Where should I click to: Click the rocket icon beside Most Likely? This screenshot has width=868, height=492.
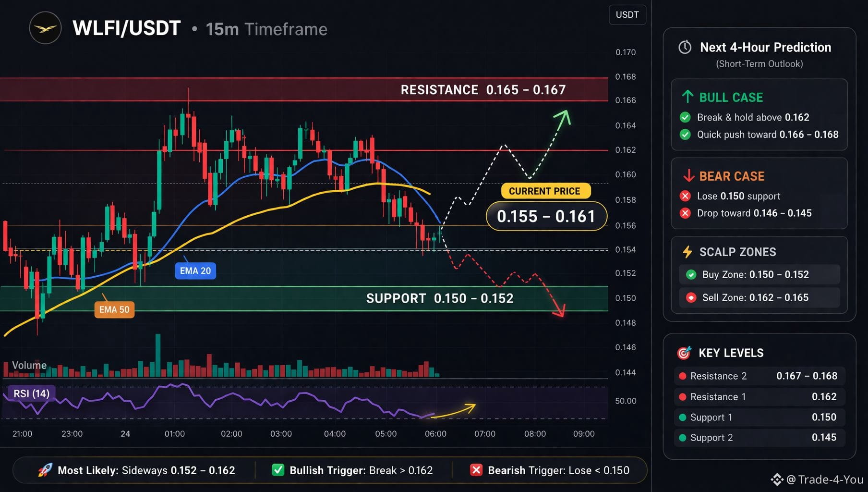pyautogui.click(x=45, y=470)
